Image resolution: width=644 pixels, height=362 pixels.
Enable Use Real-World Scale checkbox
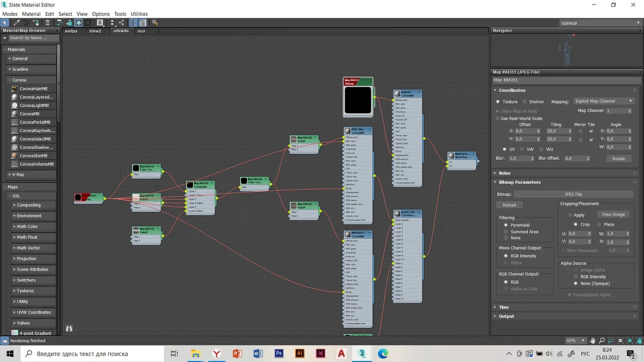[497, 119]
